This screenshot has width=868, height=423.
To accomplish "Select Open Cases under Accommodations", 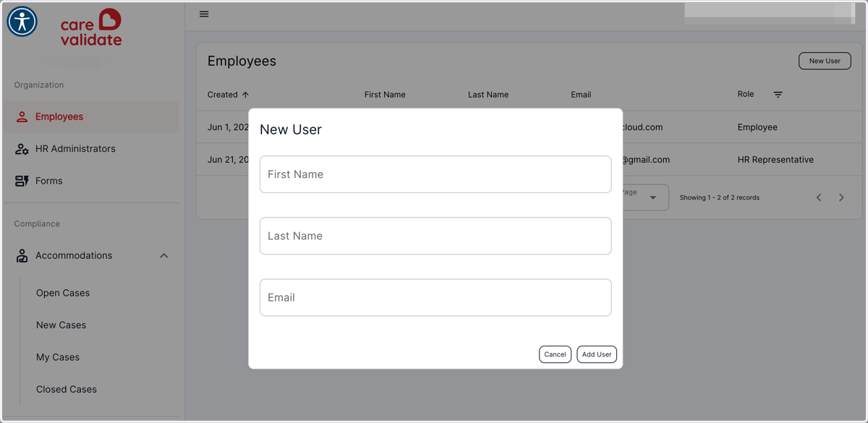I will click(x=63, y=293).
